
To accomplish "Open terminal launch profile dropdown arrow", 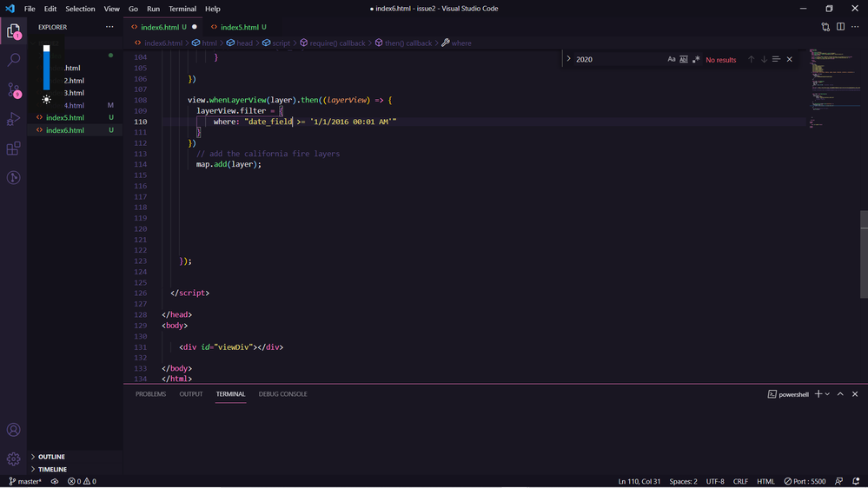I will click(827, 394).
